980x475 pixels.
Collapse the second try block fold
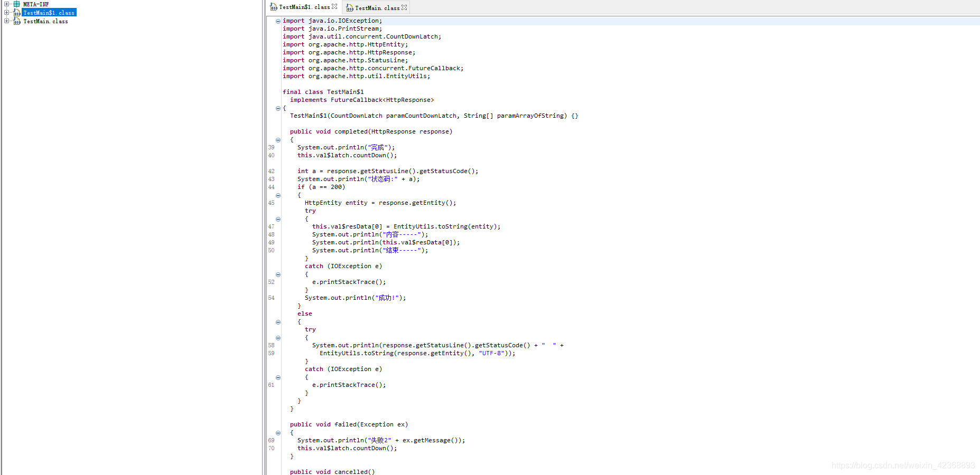click(278, 338)
